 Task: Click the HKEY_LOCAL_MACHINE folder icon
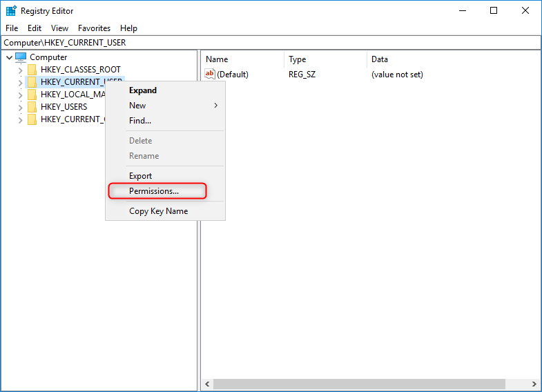click(x=32, y=95)
